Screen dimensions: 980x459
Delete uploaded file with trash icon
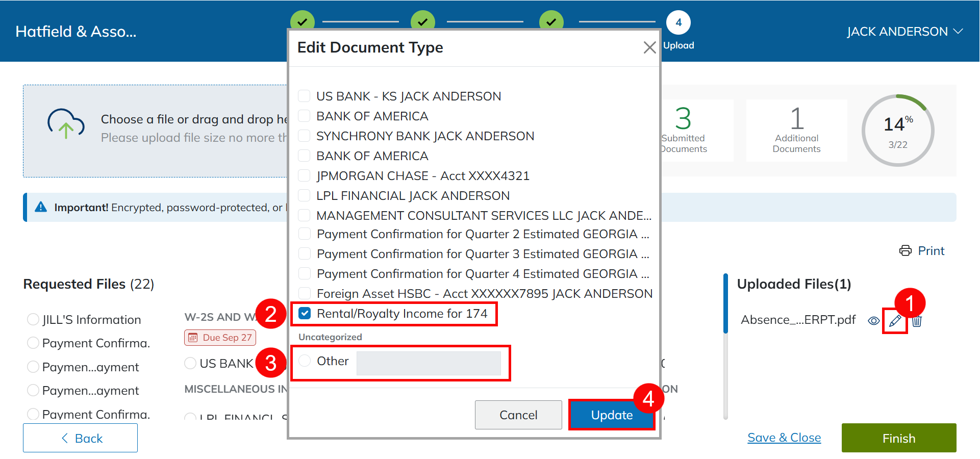pyautogui.click(x=917, y=321)
